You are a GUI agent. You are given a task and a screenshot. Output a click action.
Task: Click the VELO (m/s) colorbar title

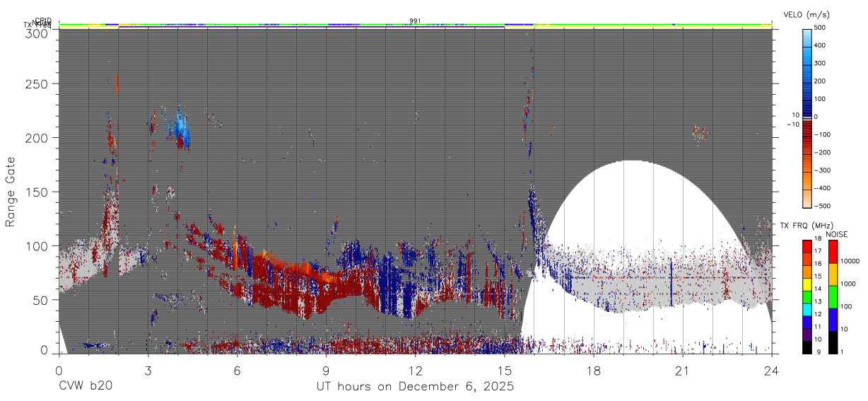(x=806, y=15)
